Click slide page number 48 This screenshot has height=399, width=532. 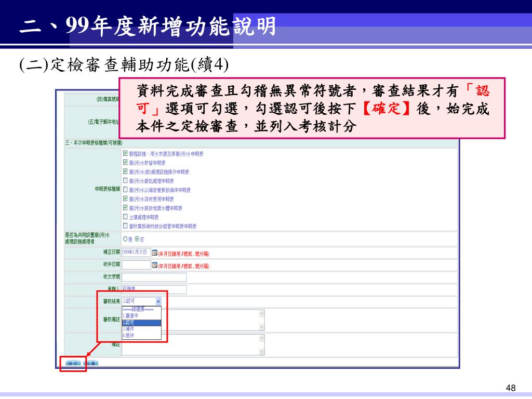click(510, 388)
